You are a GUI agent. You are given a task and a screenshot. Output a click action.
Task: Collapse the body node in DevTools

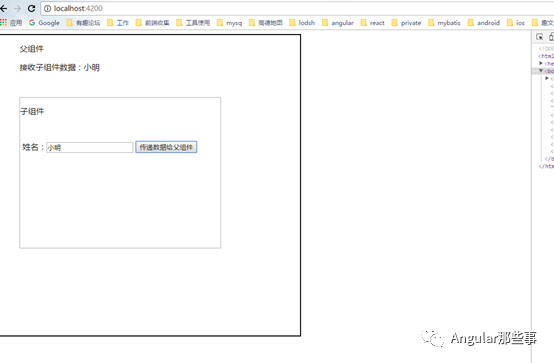pos(541,71)
